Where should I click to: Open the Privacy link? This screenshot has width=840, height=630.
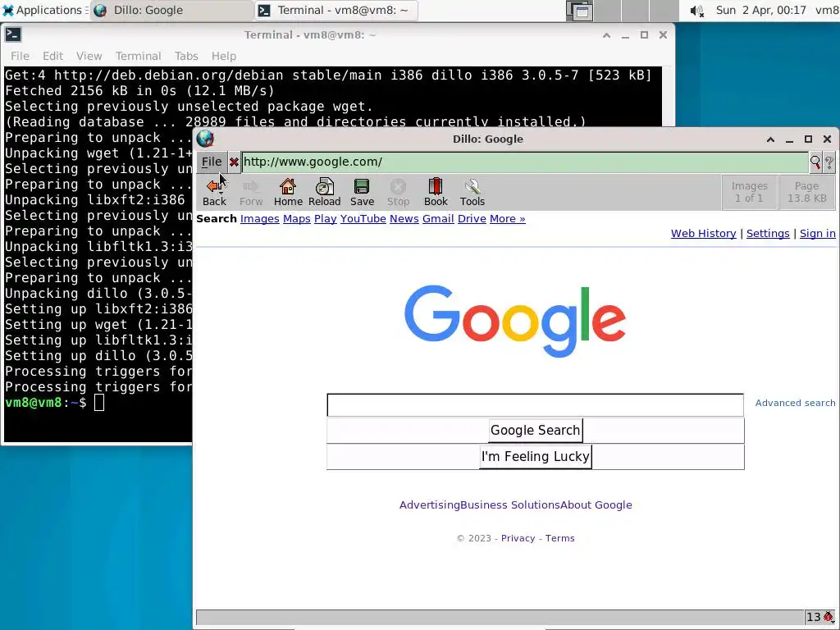coord(518,538)
